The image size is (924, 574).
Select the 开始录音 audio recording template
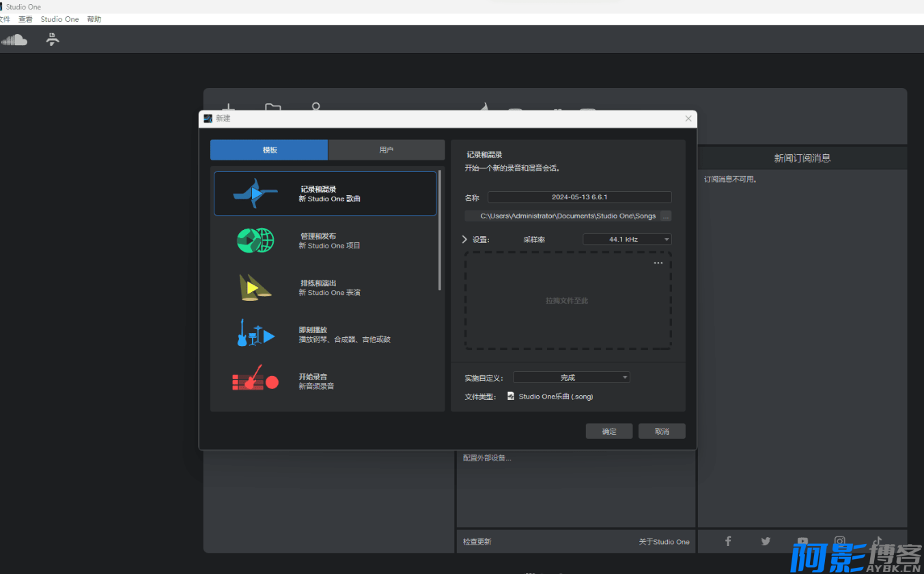(325, 381)
